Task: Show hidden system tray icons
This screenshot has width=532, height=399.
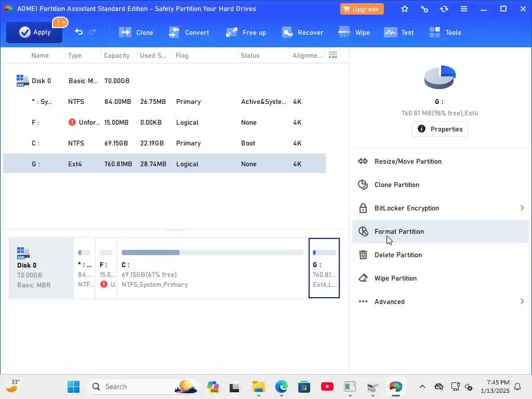Action: [x=422, y=387]
